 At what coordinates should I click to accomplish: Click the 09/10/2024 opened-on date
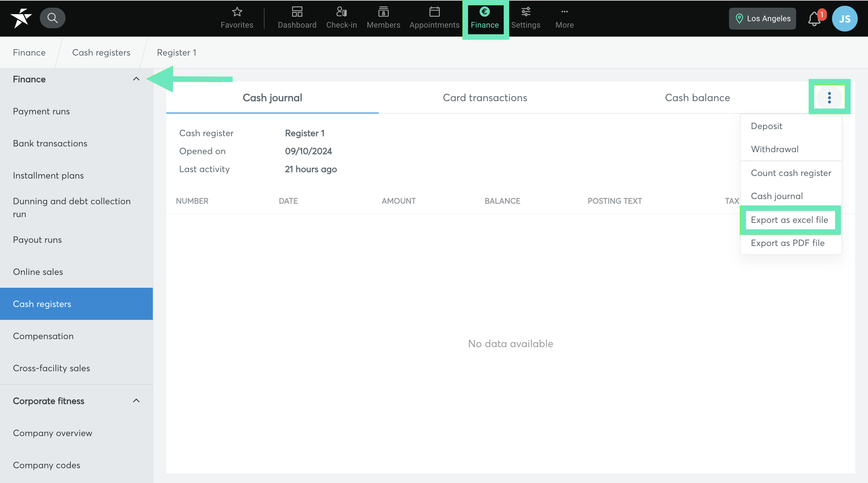(308, 151)
